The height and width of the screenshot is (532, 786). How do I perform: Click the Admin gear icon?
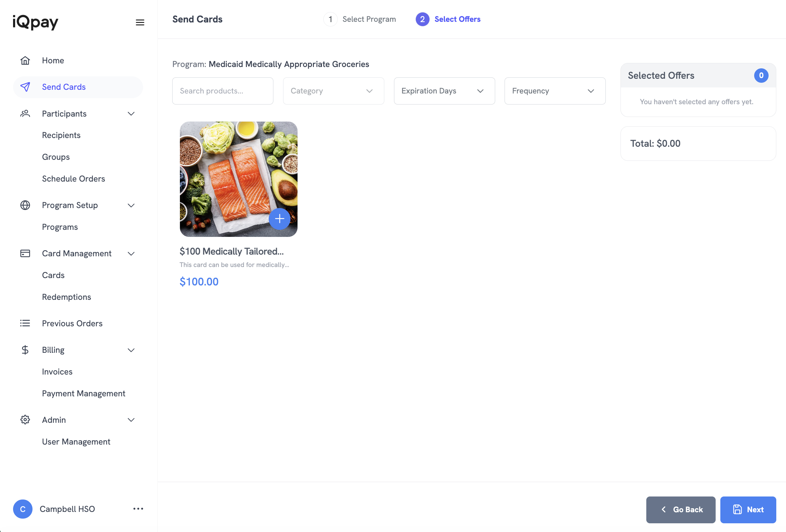(x=25, y=419)
